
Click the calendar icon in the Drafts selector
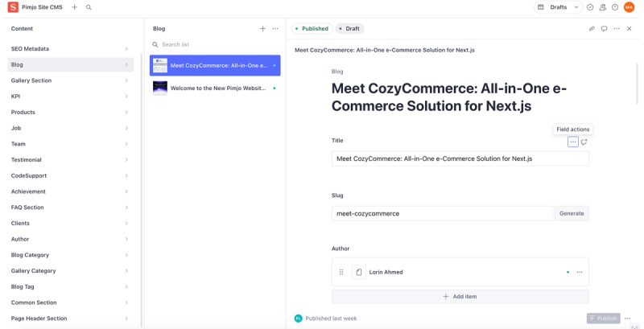click(541, 7)
